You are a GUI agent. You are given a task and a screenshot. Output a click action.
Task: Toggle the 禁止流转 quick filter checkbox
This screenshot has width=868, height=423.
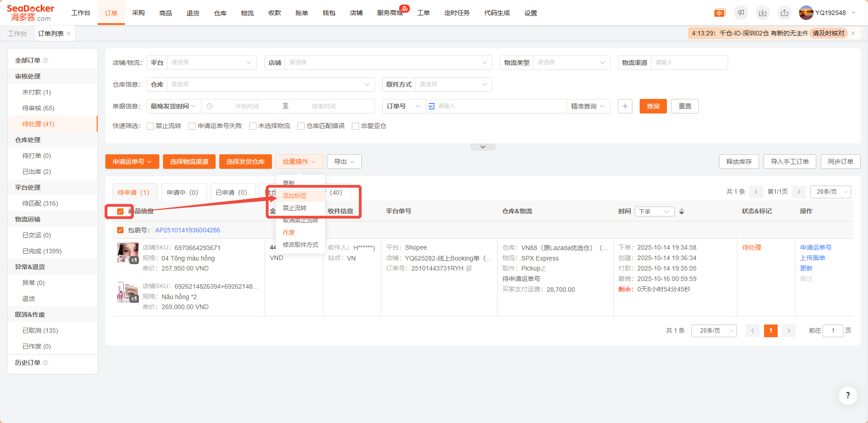pos(150,126)
